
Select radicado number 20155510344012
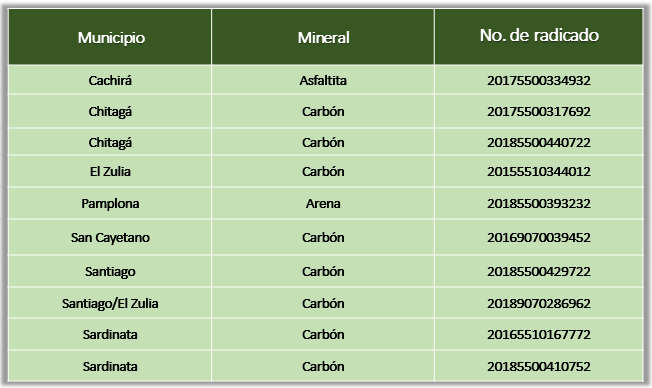pos(539,171)
